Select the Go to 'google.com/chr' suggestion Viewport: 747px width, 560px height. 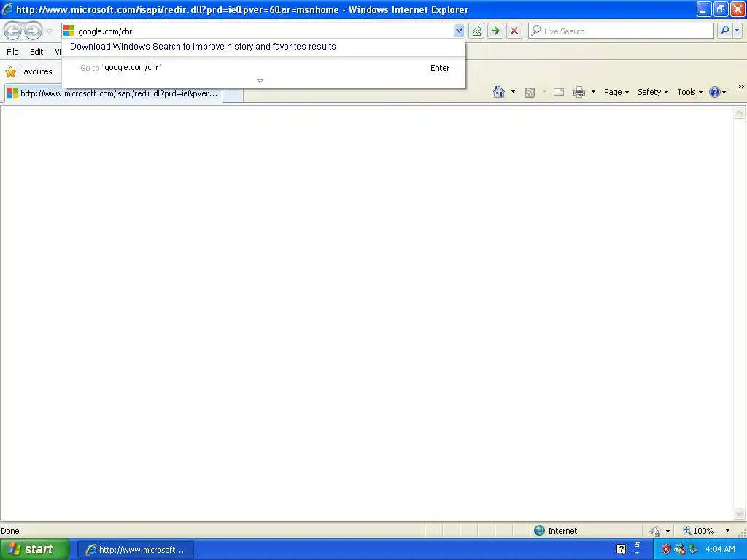(263, 68)
